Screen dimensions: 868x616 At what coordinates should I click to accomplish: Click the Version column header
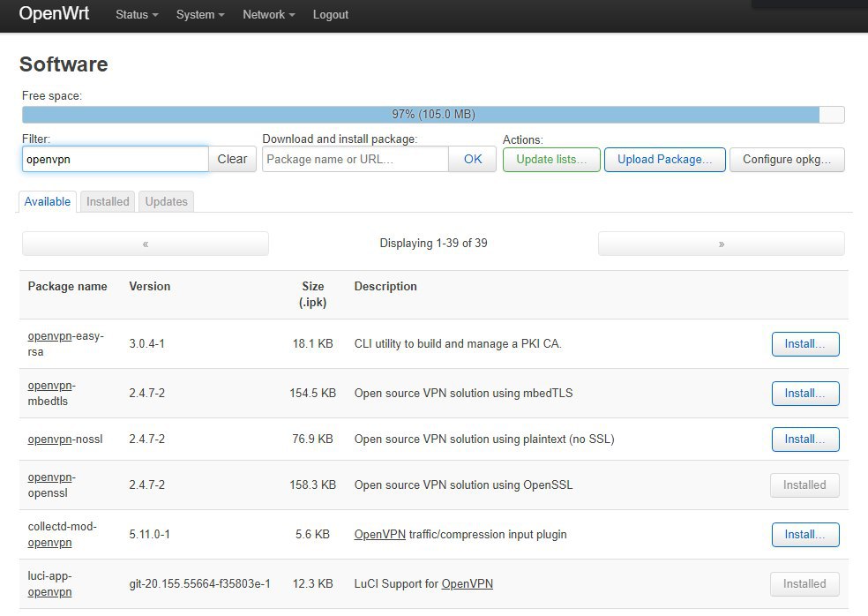[x=149, y=287]
